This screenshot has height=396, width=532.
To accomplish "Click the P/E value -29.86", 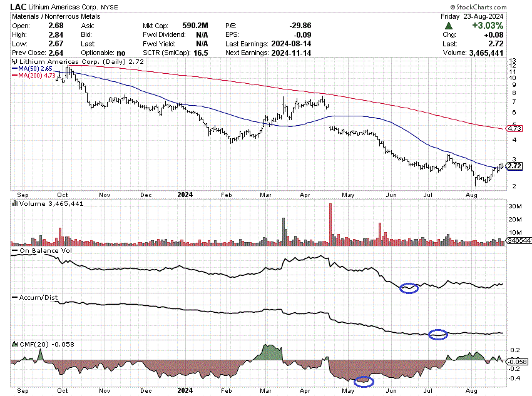I will point(300,26).
